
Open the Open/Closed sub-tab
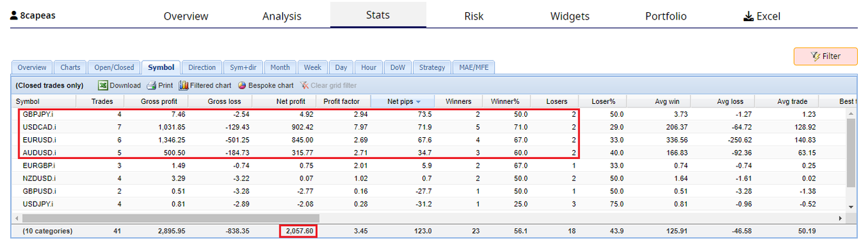pos(114,67)
